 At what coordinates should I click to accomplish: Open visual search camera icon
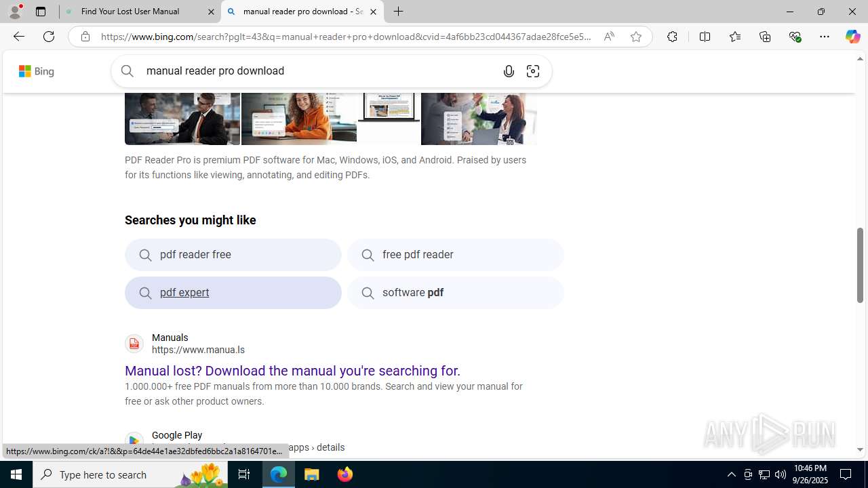(x=533, y=71)
